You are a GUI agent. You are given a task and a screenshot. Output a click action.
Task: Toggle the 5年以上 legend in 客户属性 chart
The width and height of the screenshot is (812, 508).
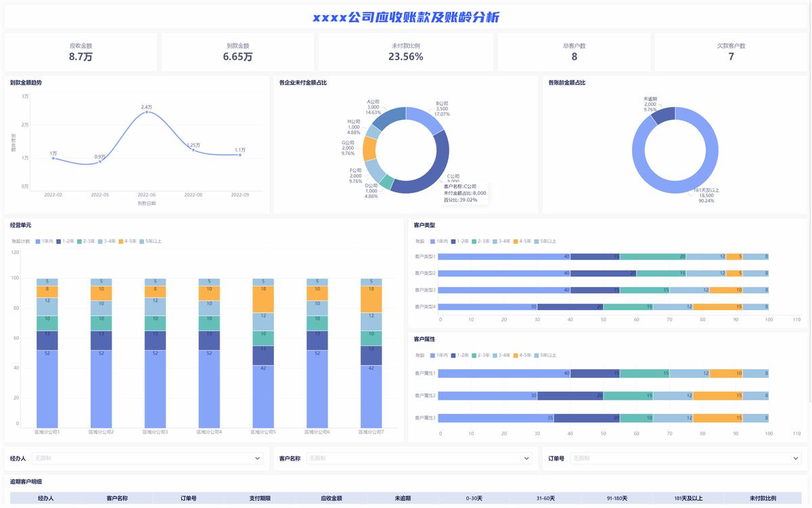pyautogui.click(x=545, y=355)
